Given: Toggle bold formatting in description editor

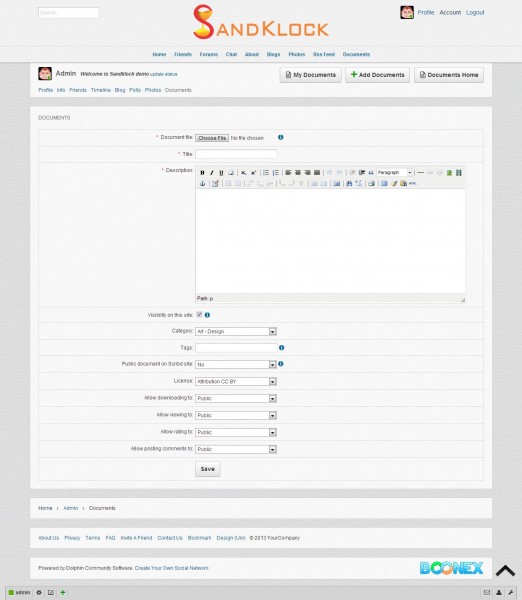Looking at the screenshot, I should click(202, 173).
